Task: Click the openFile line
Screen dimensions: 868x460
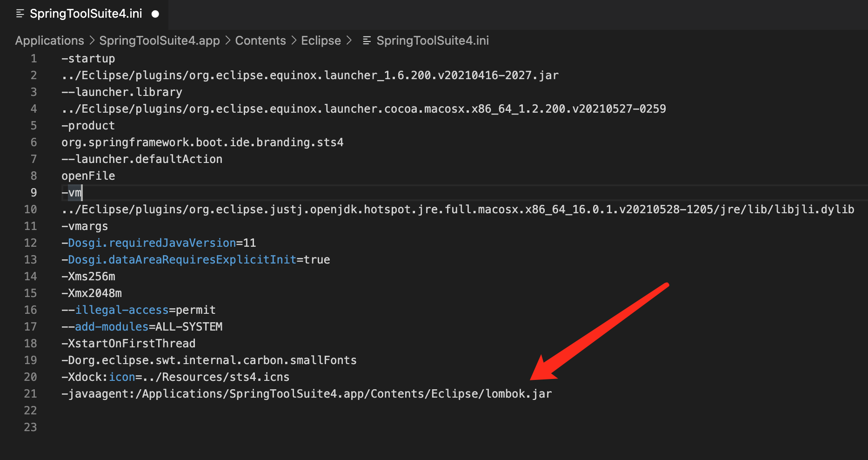Action: [x=88, y=176]
